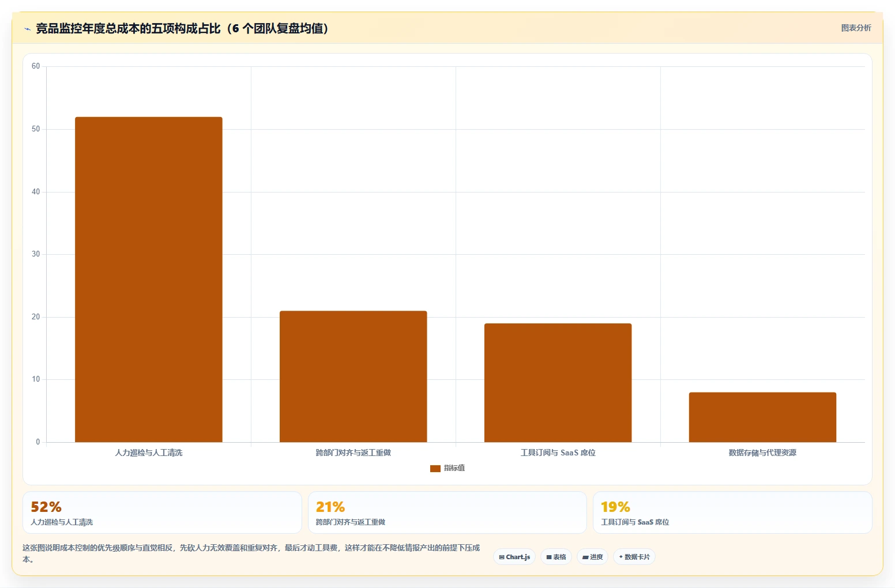The image size is (895, 588).
Task: Click the 跨部门对齐与返工重做 caption under 21%
Action: (351, 522)
